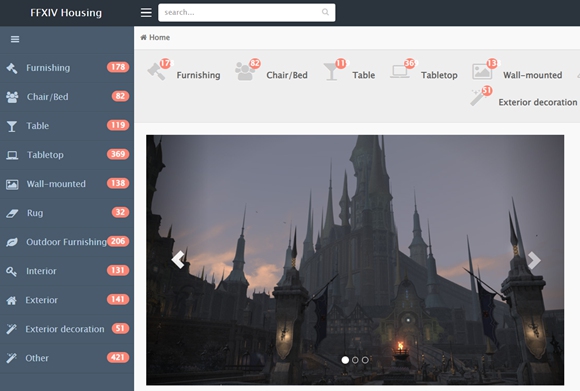Click the 82 count badge beside Chair/Bed in sidebar
This screenshot has width=580, height=391.
tap(120, 96)
